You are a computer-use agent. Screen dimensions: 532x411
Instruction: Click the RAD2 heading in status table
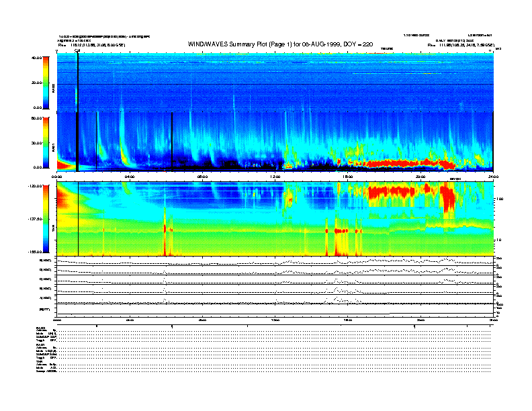pyautogui.click(x=40, y=328)
